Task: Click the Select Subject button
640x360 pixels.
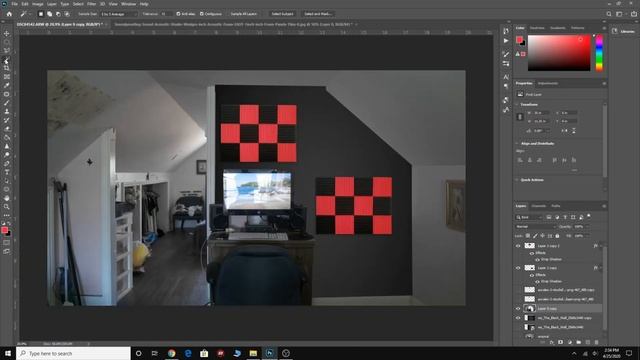Action: pos(282,14)
